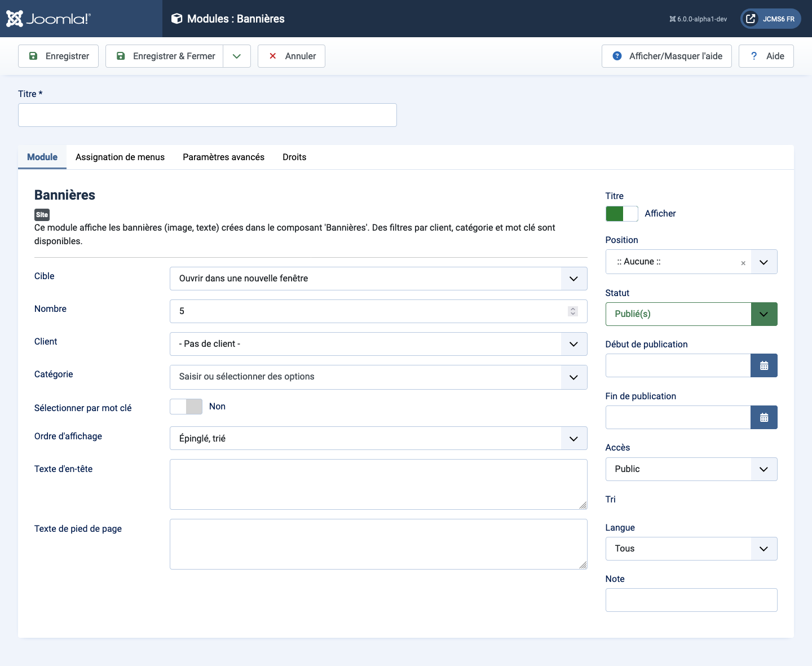Click the Afficher/Masquer l'aide button
812x666 pixels.
coord(667,56)
